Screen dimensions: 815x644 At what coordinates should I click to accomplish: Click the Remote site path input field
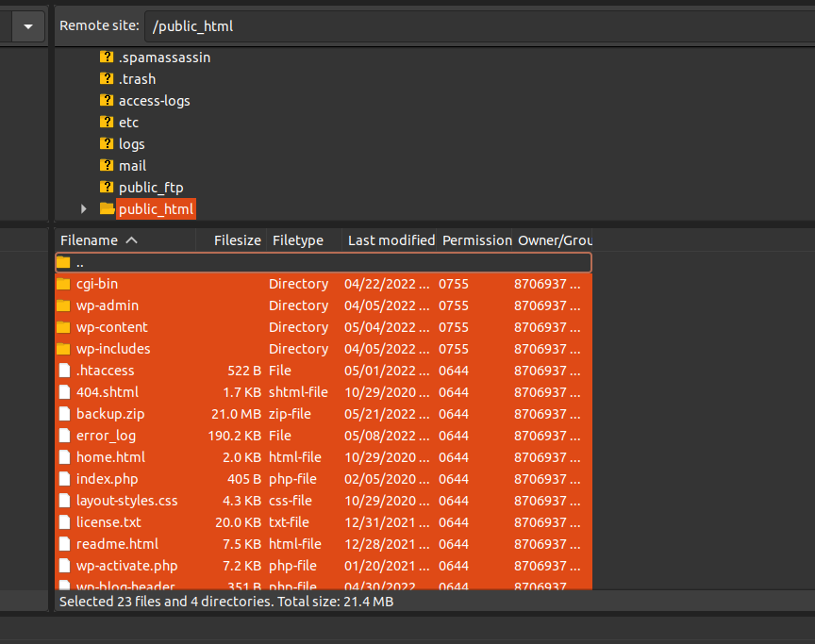tap(472, 26)
